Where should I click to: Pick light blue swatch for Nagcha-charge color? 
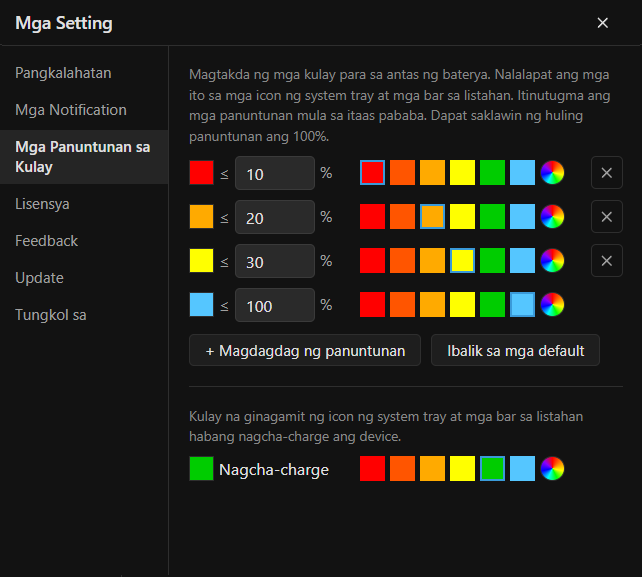pyautogui.click(x=522, y=468)
